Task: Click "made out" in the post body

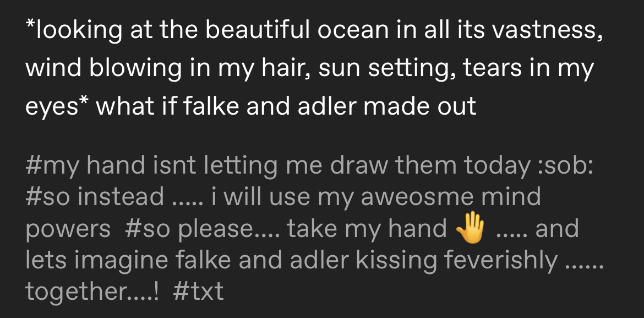Action: (x=421, y=104)
